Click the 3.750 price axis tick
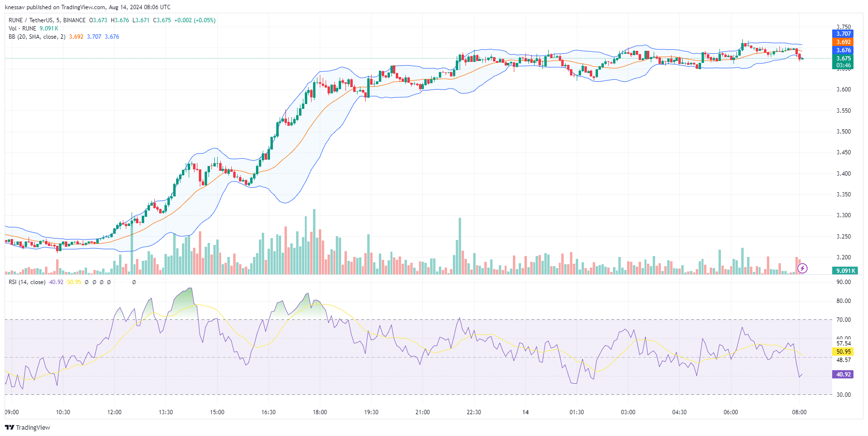 pos(843,27)
